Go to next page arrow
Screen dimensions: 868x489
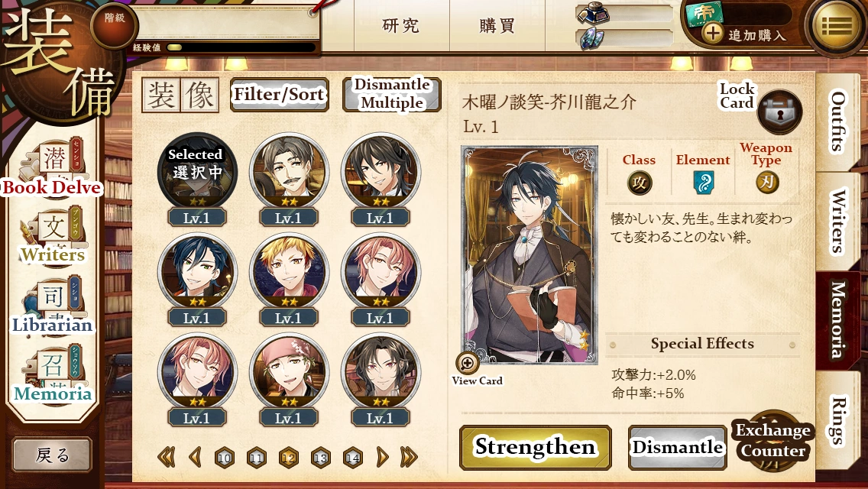(x=383, y=457)
